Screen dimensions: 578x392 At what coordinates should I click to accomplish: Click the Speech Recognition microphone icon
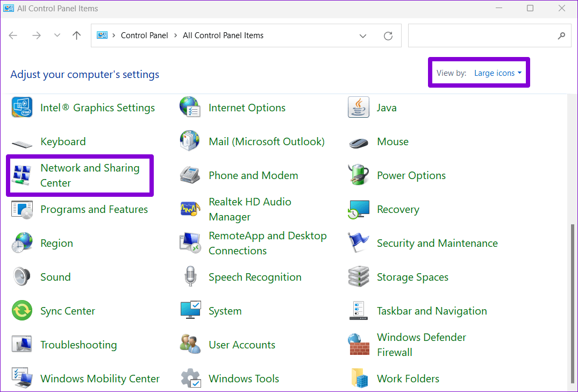(190, 277)
